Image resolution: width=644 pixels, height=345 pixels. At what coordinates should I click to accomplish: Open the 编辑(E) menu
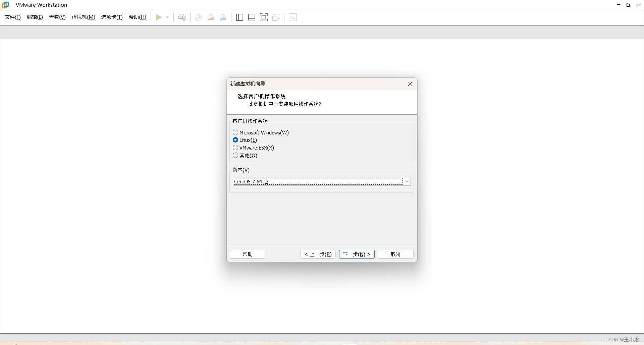[x=35, y=17]
